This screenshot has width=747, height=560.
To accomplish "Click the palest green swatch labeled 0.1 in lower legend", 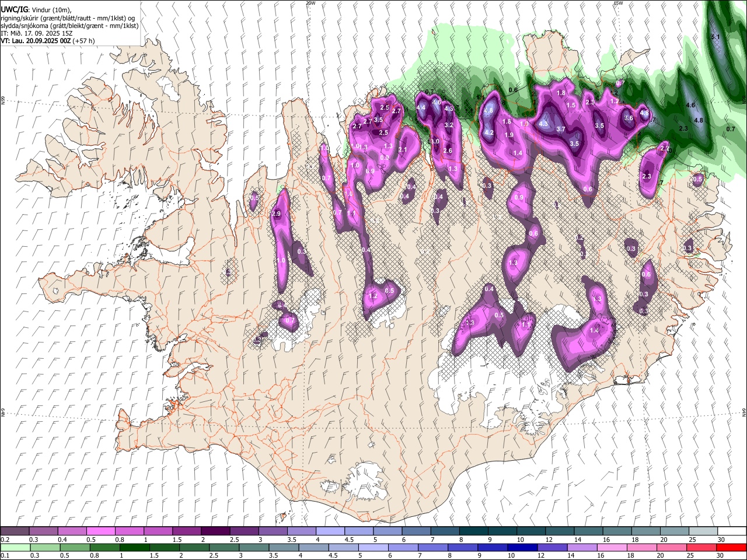I will point(15,547).
